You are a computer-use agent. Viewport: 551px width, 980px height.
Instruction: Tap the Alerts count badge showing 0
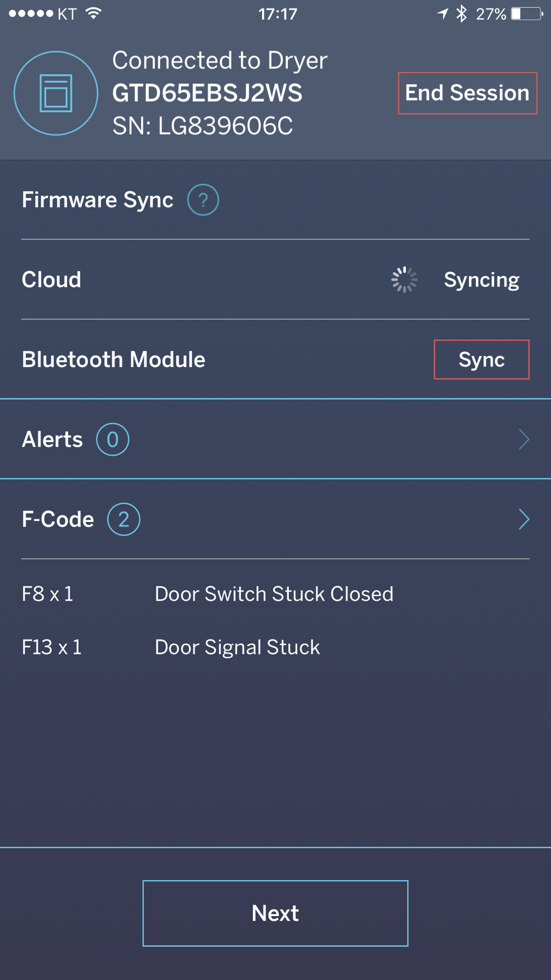[x=112, y=439]
